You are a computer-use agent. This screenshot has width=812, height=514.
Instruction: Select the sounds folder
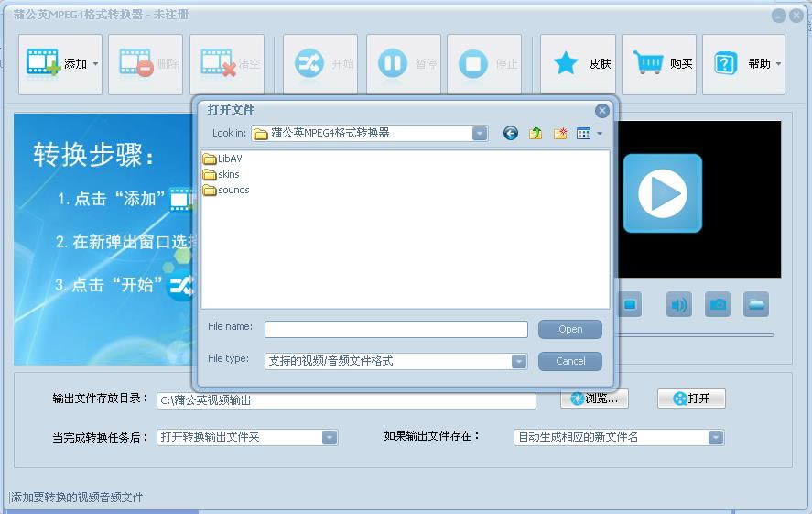coord(226,190)
